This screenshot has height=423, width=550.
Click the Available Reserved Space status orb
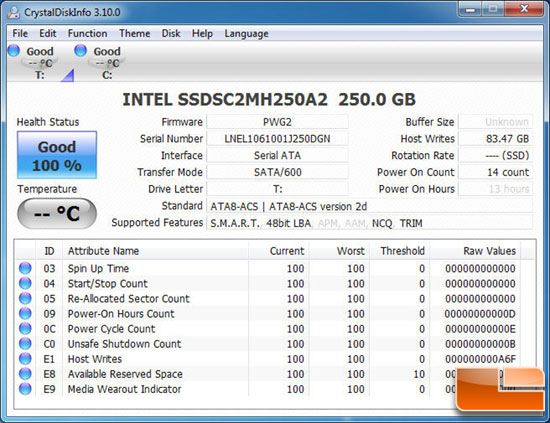[x=25, y=374]
